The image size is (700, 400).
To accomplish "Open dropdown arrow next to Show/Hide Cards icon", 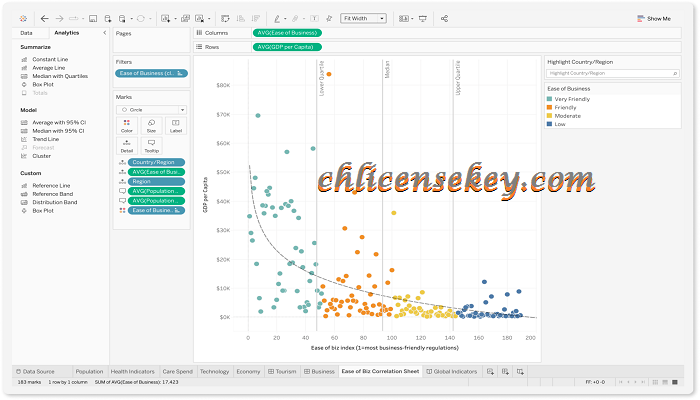I will [x=412, y=19].
